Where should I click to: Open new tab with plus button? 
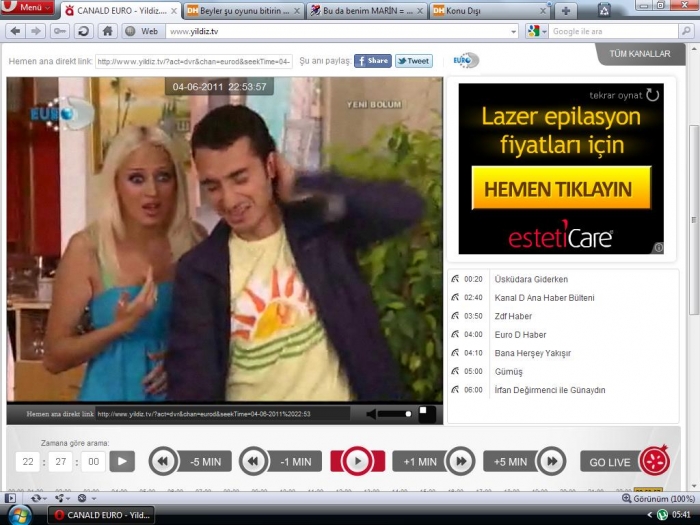coord(566,10)
